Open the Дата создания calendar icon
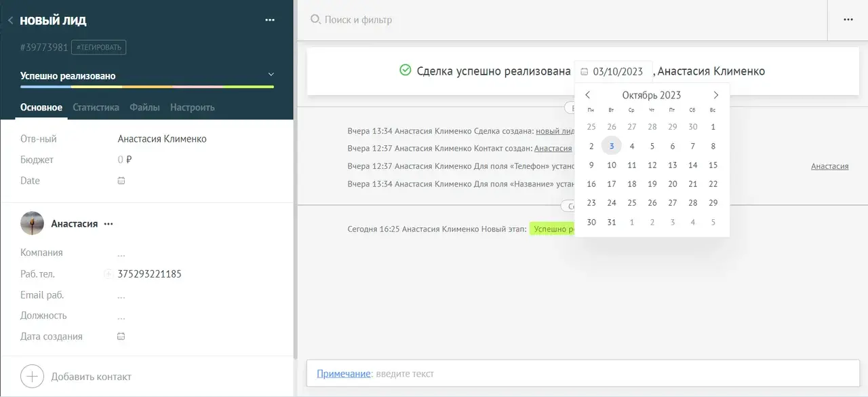 tap(121, 337)
